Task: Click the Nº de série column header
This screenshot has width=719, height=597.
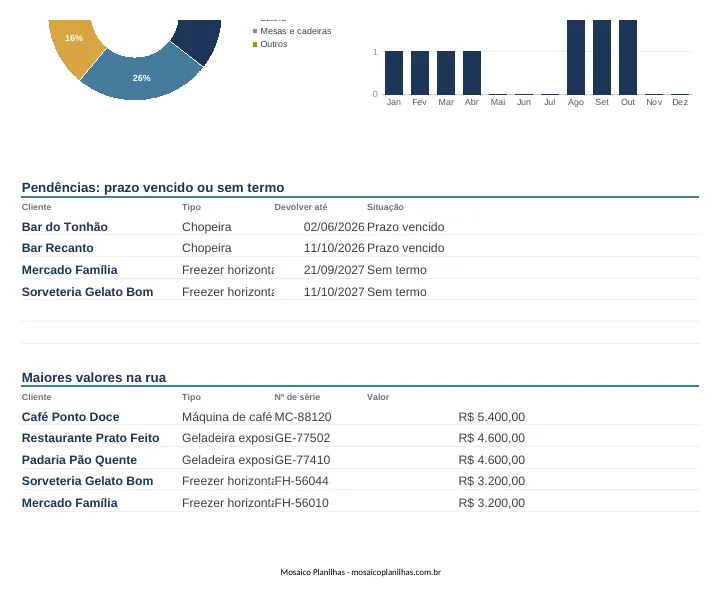Action: pyautogui.click(x=297, y=397)
